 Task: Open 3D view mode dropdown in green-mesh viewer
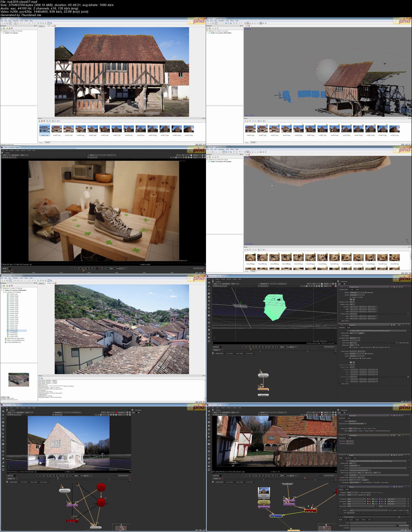(x=316, y=284)
